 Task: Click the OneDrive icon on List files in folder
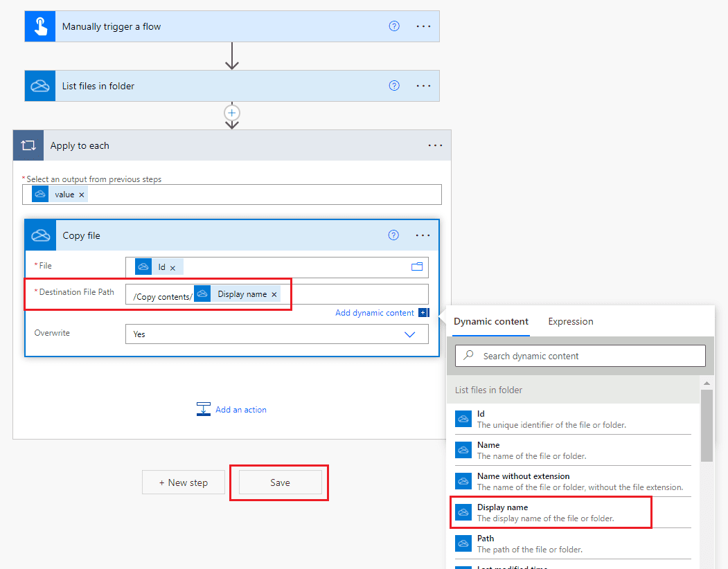point(39,85)
